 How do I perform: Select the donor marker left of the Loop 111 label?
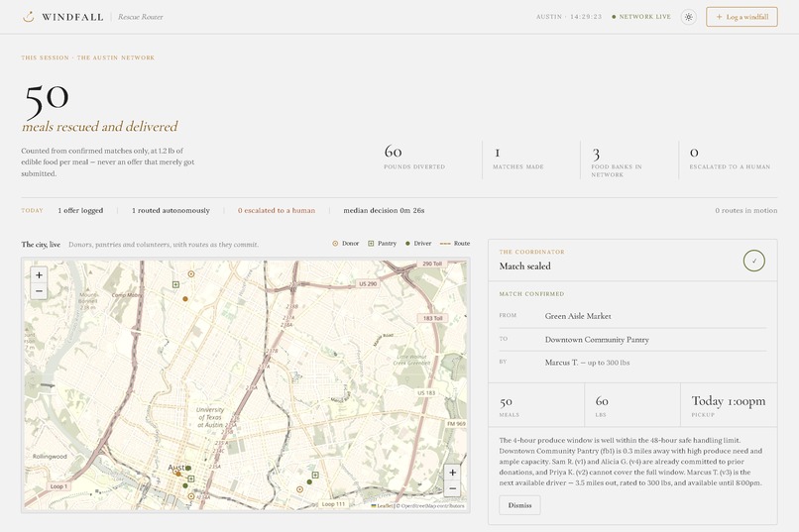coord(299,489)
